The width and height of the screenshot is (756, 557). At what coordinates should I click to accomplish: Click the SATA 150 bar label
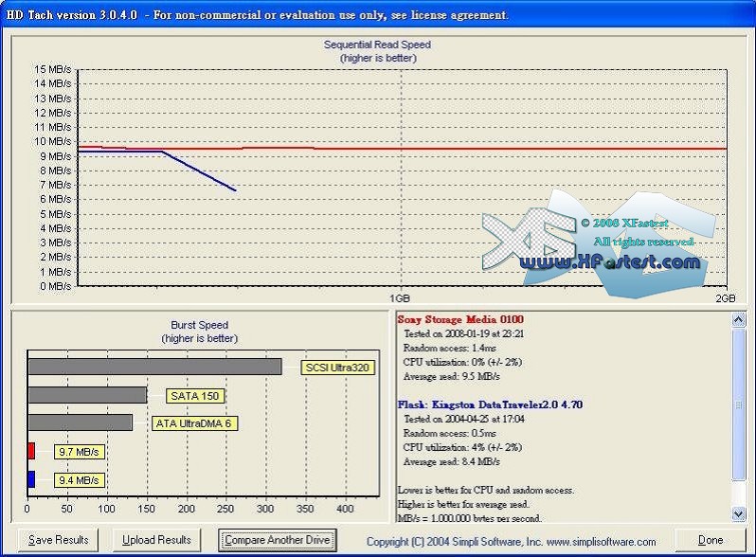197,396
